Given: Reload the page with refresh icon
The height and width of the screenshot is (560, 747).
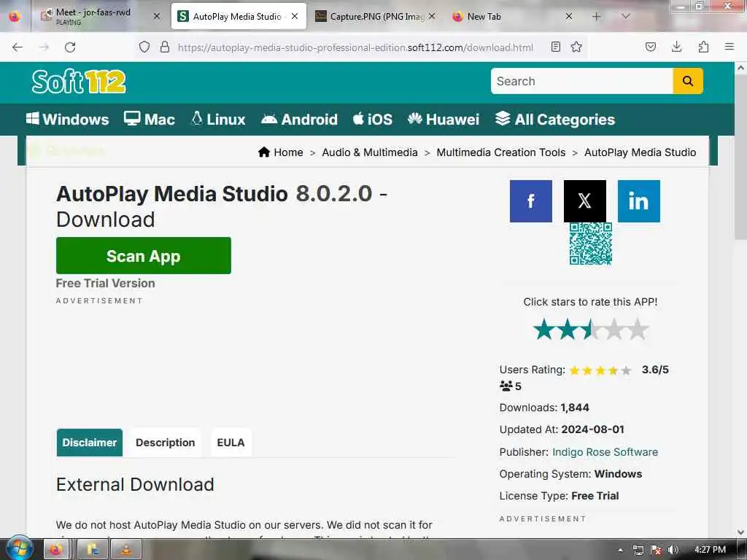Looking at the screenshot, I should [70, 47].
